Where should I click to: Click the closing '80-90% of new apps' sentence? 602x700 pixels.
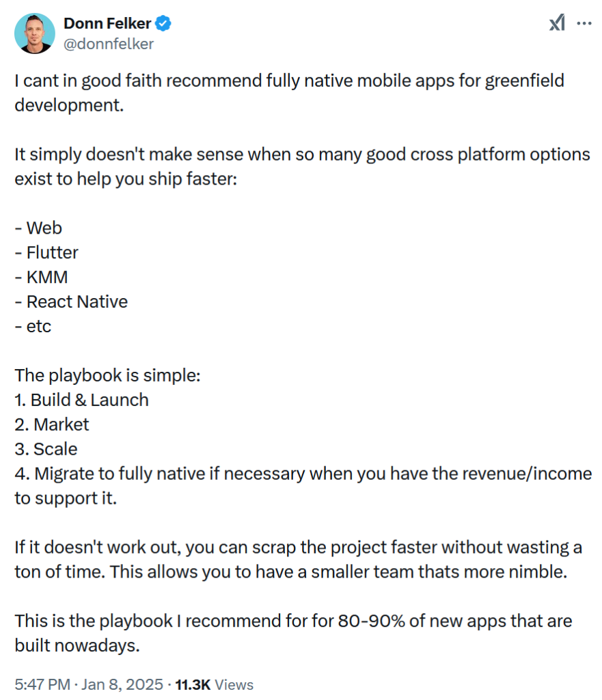(293, 633)
